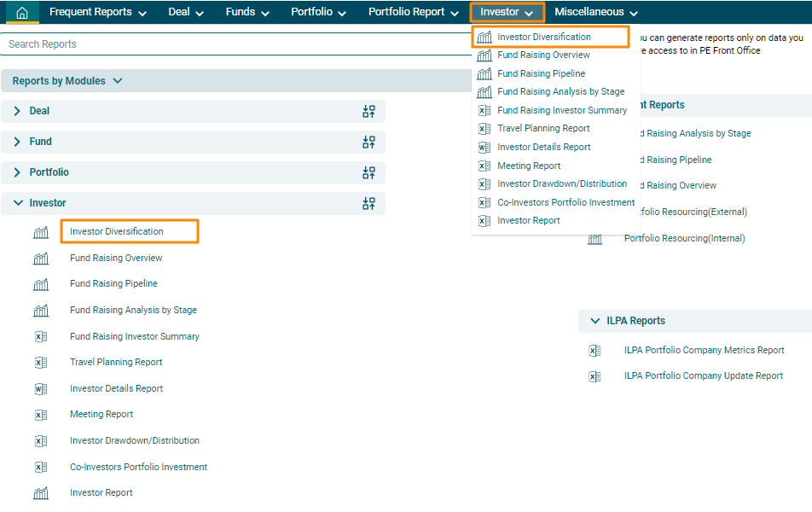Click the sort icon on the Fund module row

368,142
